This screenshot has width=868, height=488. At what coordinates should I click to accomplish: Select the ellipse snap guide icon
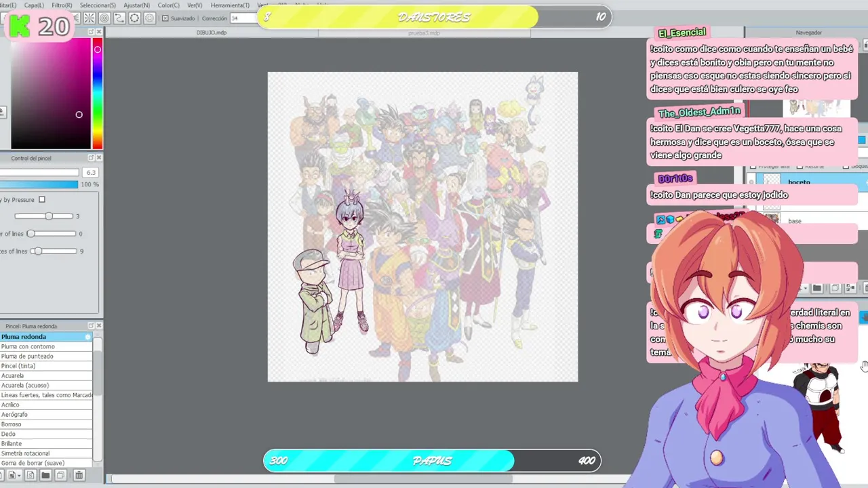[134, 18]
